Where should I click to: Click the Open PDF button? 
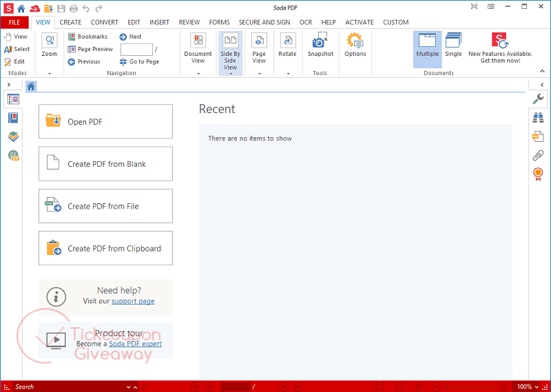point(105,121)
